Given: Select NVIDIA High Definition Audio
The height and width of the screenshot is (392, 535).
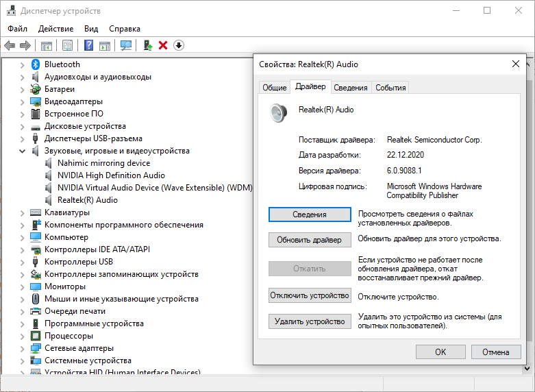Looking at the screenshot, I should (111, 175).
